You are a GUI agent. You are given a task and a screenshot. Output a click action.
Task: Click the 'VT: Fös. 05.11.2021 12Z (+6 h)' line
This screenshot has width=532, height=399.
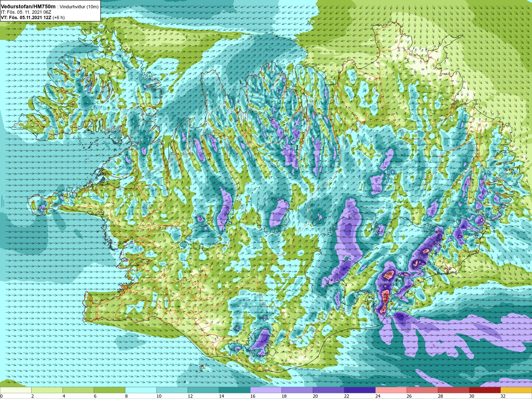click(x=33, y=17)
